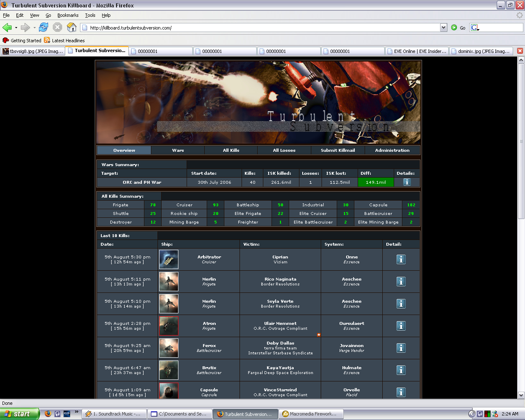
Task: Click the address bar URL field
Action: point(264,27)
